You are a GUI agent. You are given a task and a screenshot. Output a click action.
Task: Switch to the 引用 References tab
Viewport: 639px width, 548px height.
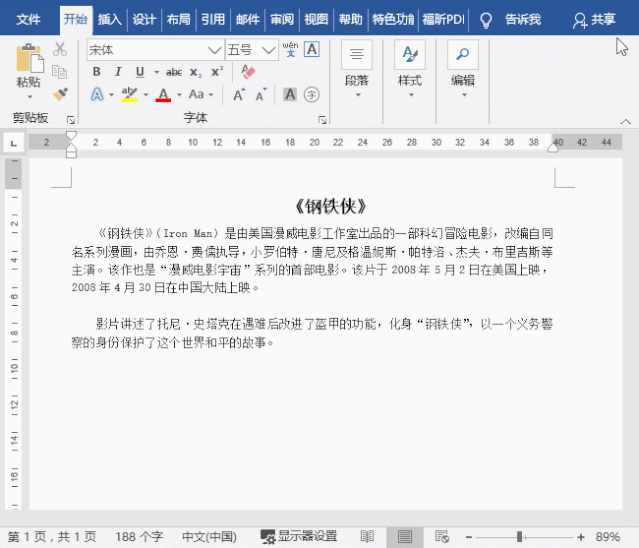[x=213, y=20]
